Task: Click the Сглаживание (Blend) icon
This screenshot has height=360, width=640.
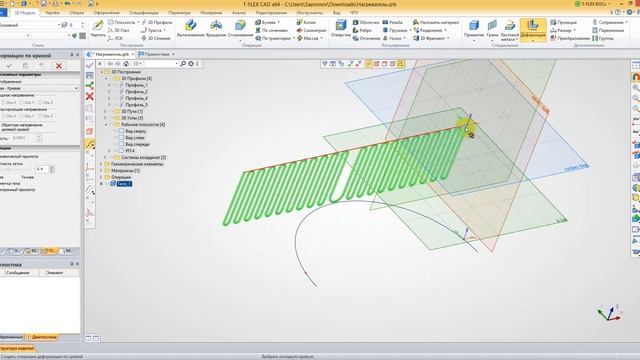Action: (x=240, y=26)
